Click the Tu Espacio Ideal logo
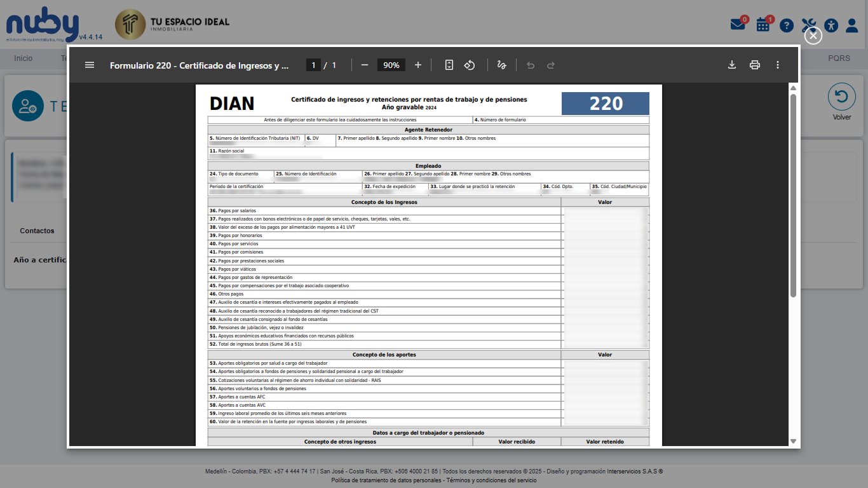 click(x=172, y=25)
